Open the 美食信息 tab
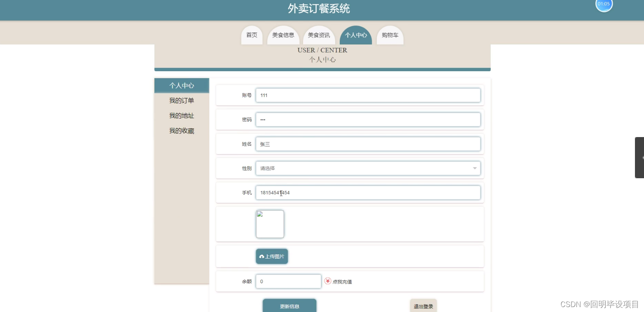The image size is (644, 312). [x=283, y=35]
